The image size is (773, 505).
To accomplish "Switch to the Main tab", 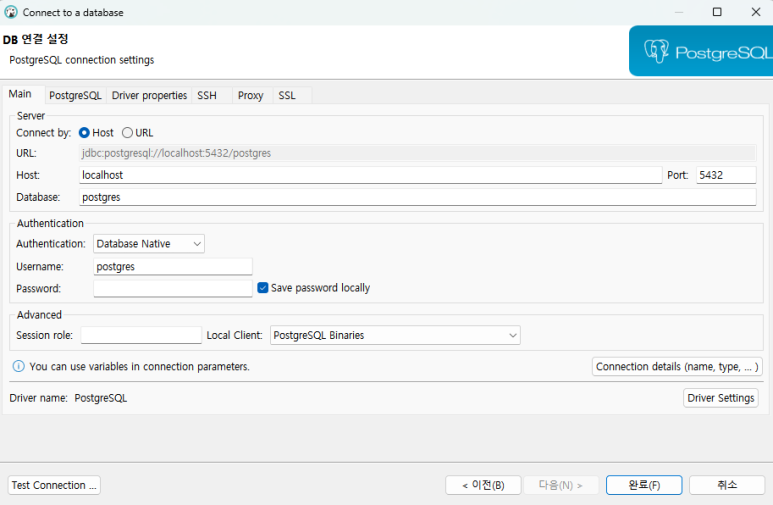I will pyautogui.click(x=20, y=94).
